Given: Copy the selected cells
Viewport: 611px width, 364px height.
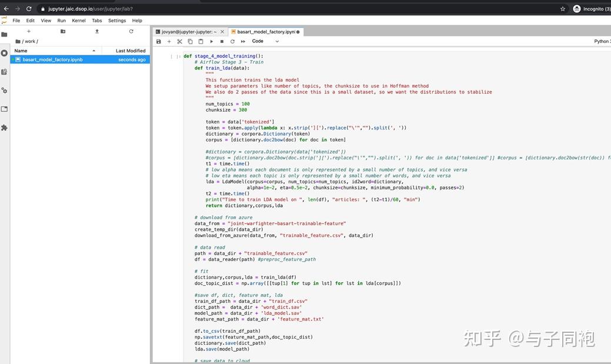Looking at the screenshot, I should click(190, 41).
